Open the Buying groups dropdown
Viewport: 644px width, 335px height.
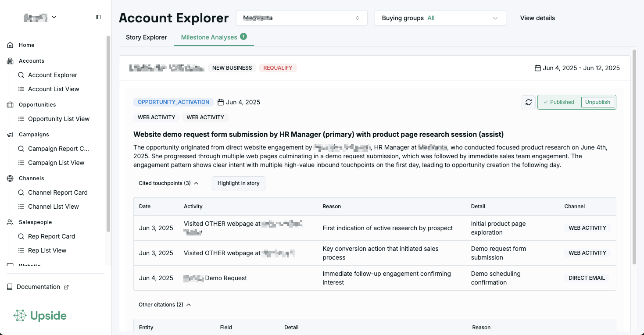point(440,18)
